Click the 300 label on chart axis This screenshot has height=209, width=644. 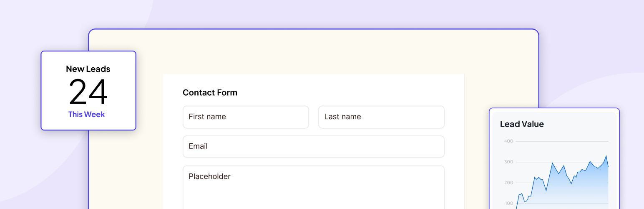click(x=508, y=162)
